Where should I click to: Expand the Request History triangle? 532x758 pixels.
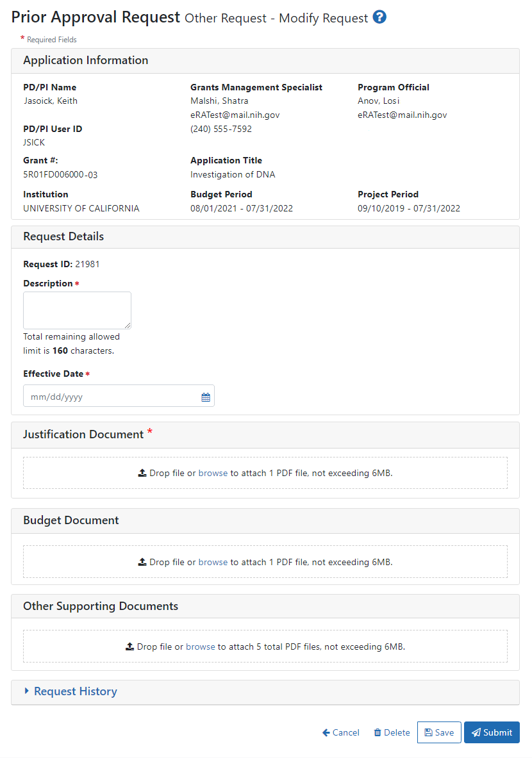(x=27, y=691)
